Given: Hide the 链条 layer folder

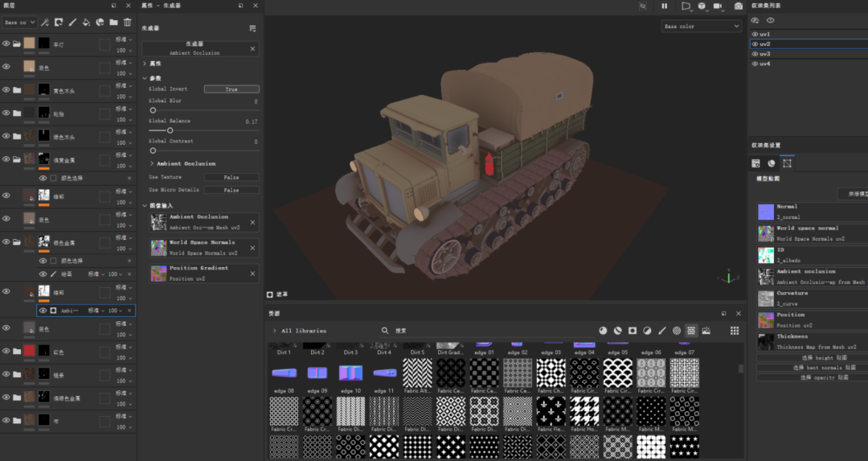Looking at the screenshot, I should click(6, 374).
